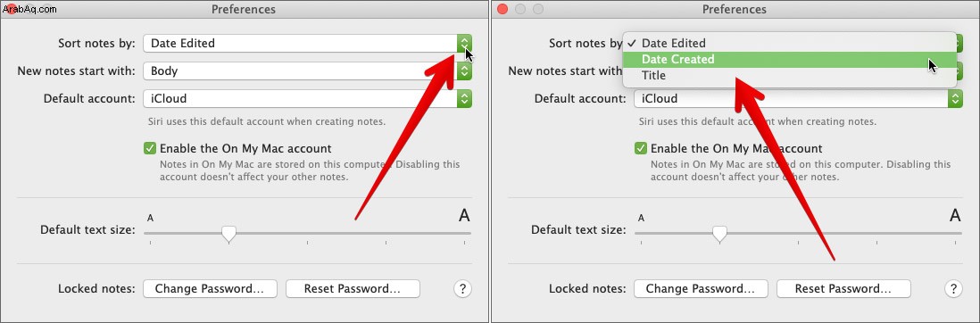Open the iCloud Default account dropdown in right window

click(x=798, y=99)
